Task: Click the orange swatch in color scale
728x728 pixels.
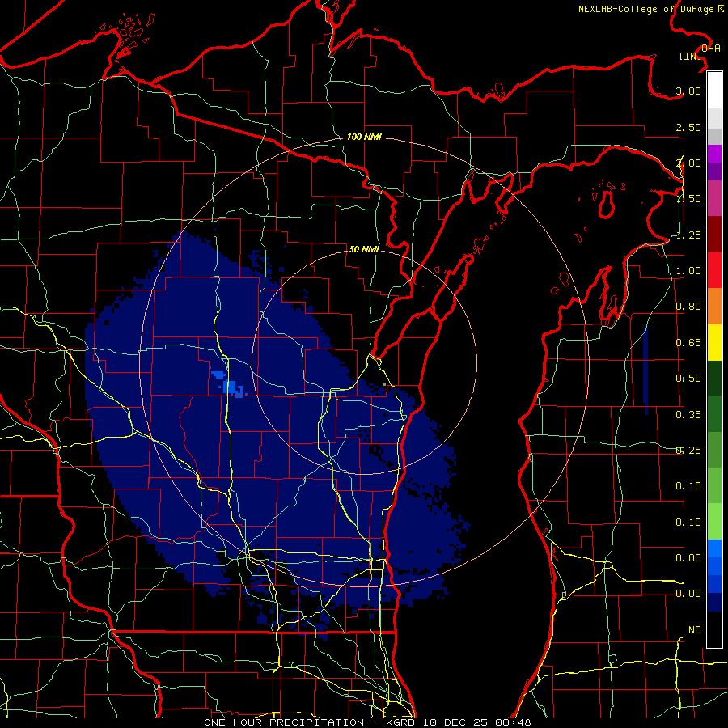Action: (714, 307)
